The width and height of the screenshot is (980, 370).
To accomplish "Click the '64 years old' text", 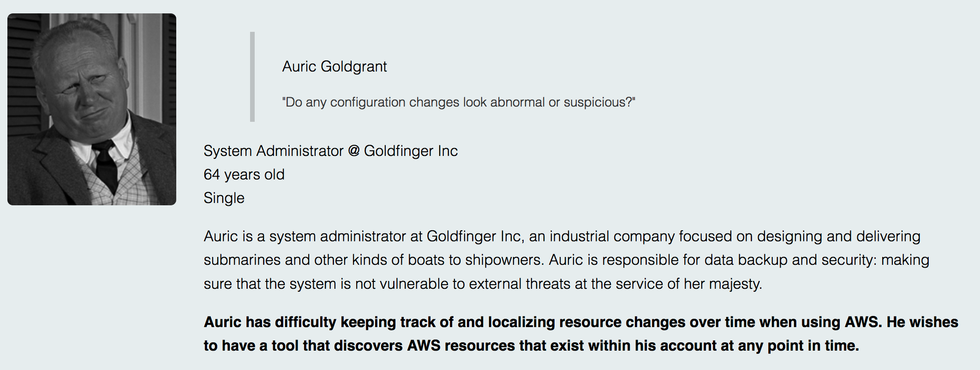I will click(x=244, y=174).
